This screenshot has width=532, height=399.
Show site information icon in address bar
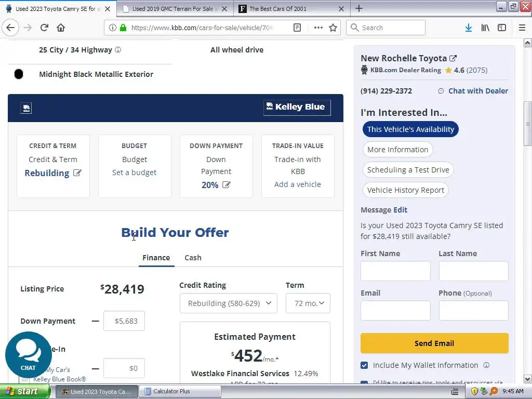pos(112,28)
